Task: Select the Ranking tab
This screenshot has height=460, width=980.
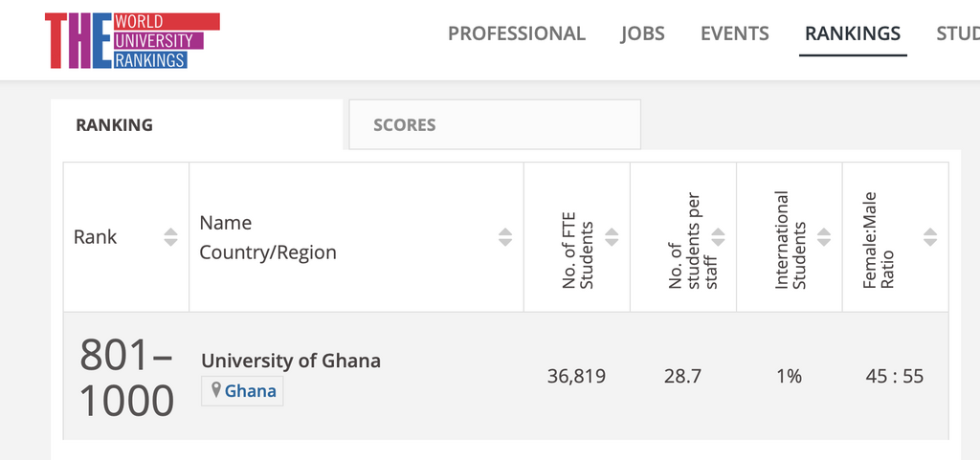Action: [x=197, y=125]
